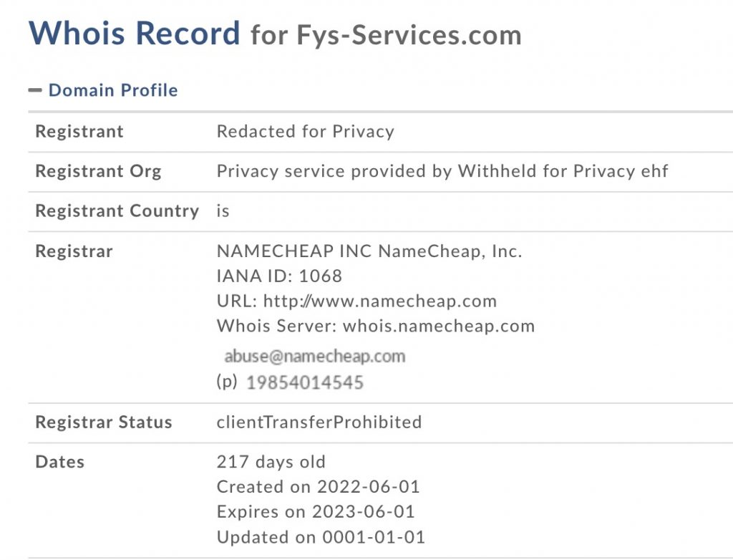Click the IANA ID 1068 line
This screenshot has width=733, height=560.
pyautogui.click(x=279, y=276)
